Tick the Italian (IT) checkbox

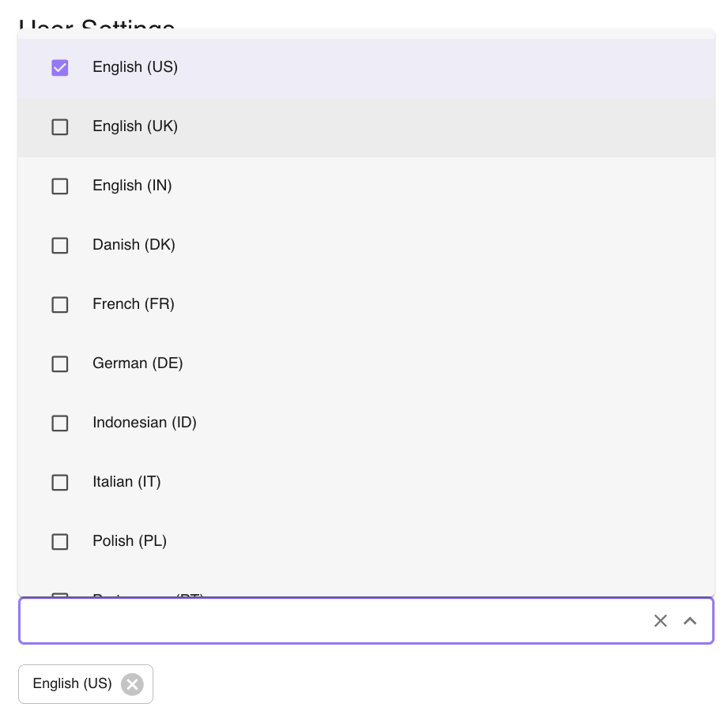pyautogui.click(x=60, y=483)
